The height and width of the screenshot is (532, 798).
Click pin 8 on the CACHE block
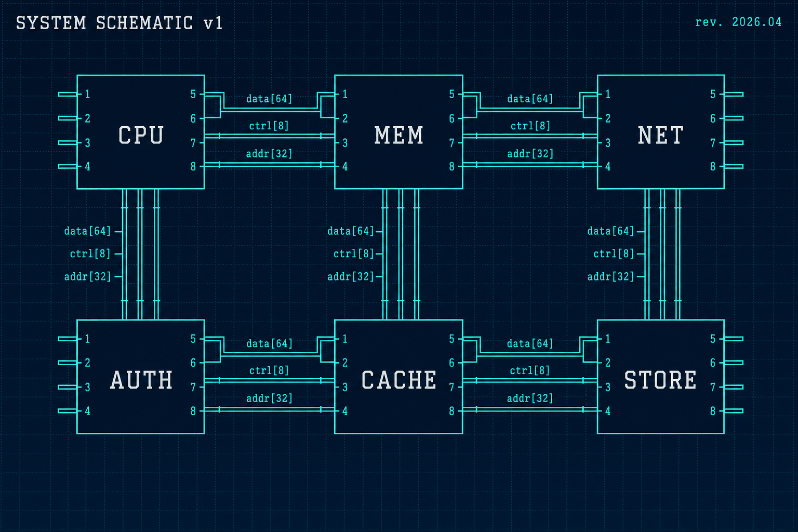[452, 411]
